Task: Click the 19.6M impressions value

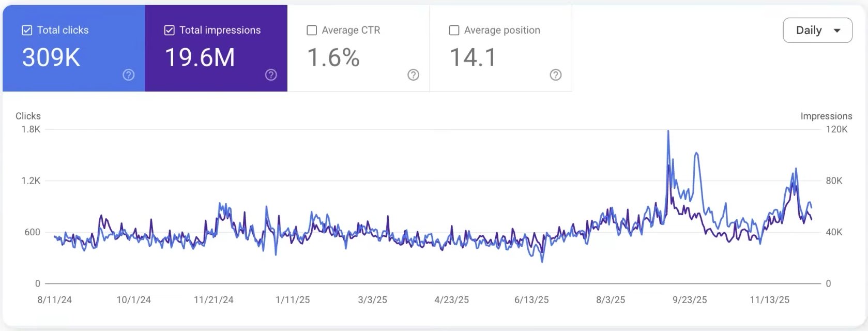Action: (201, 58)
